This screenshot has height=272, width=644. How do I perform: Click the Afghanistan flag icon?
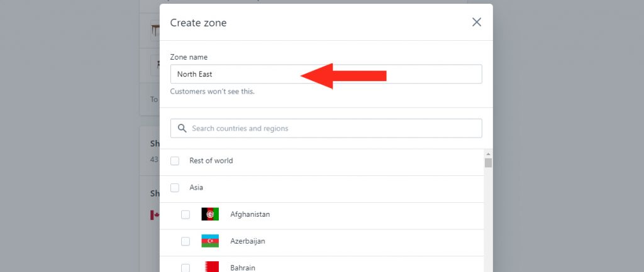(210, 214)
